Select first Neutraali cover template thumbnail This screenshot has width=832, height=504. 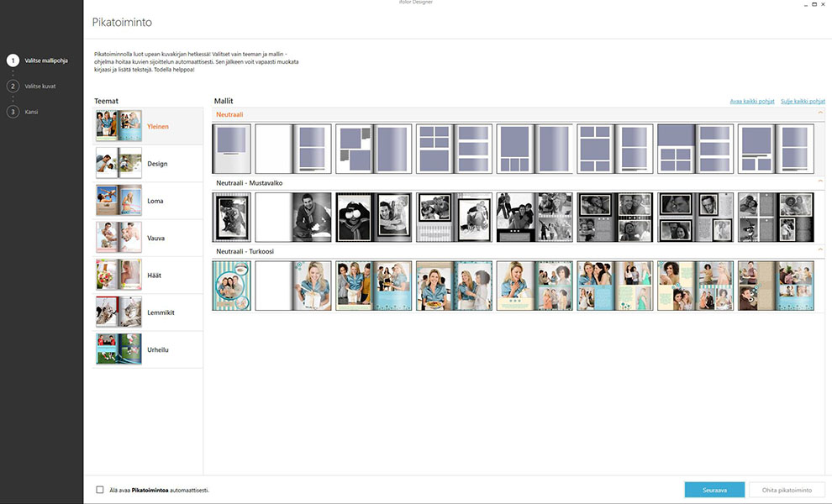pos(231,149)
